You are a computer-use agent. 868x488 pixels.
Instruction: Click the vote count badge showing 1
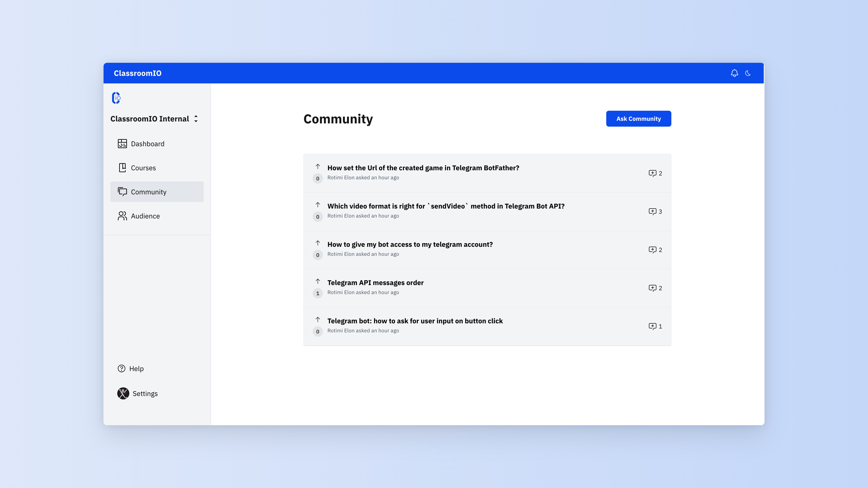point(318,293)
